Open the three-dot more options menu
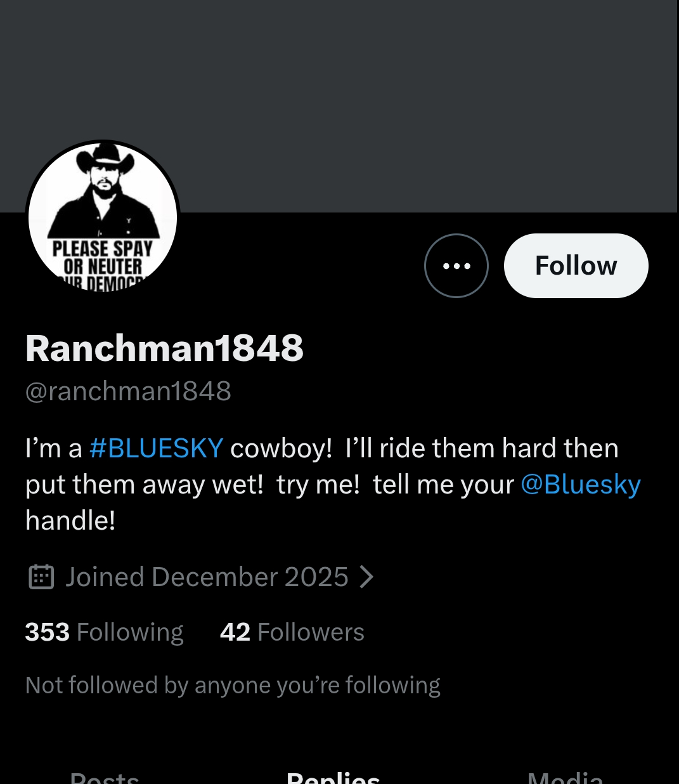Screen dimensions: 679x784 [x=456, y=266]
